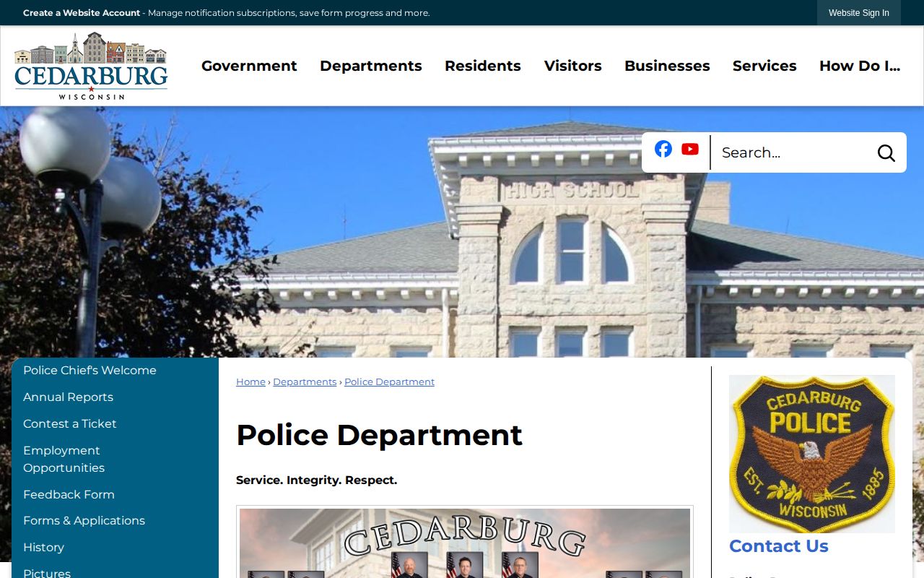Click the Create a Website Account link
This screenshot has height=578, width=924.
(82, 13)
